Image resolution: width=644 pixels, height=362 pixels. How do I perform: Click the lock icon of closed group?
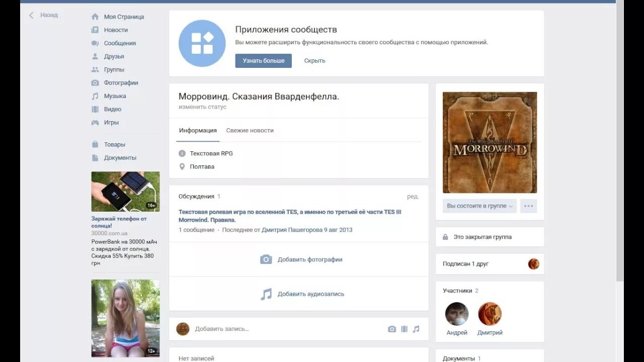445,237
